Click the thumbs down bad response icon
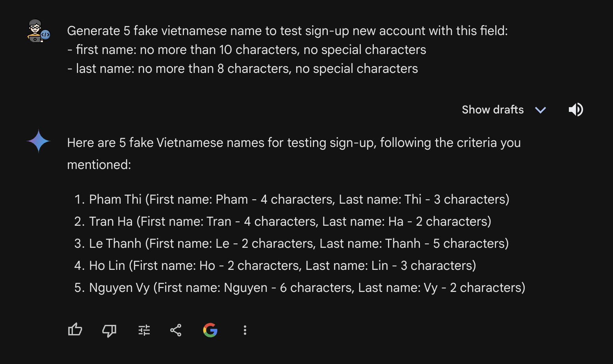613x364 pixels. pyautogui.click(x=109, y=330)
